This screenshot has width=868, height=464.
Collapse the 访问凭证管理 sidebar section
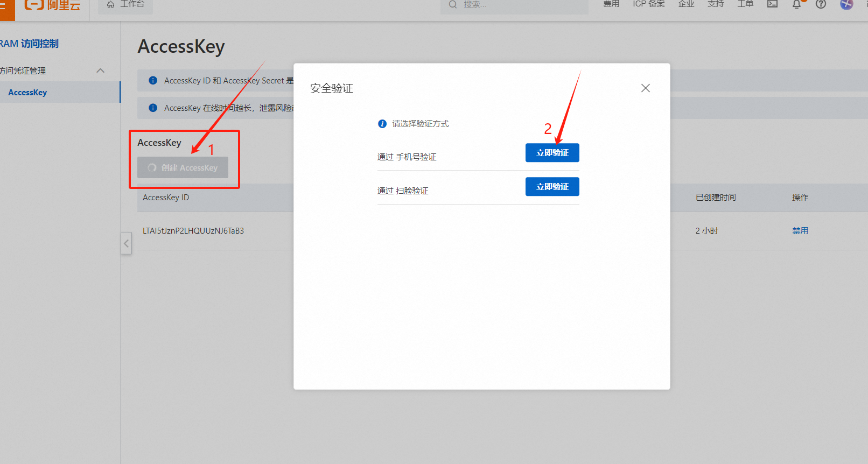[100, 71]
